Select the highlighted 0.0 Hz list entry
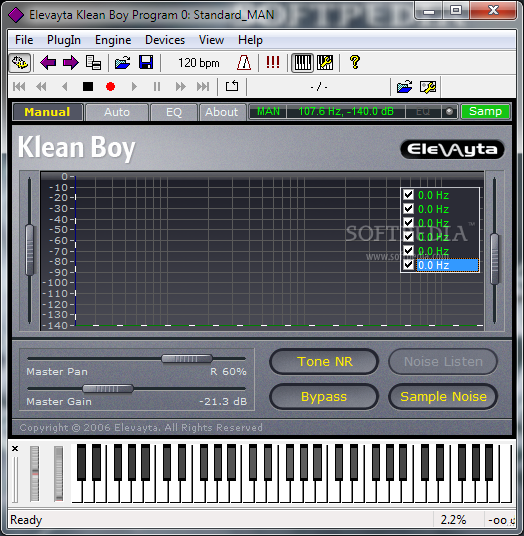Screen dimensions: 524x536 coord(447,265)
